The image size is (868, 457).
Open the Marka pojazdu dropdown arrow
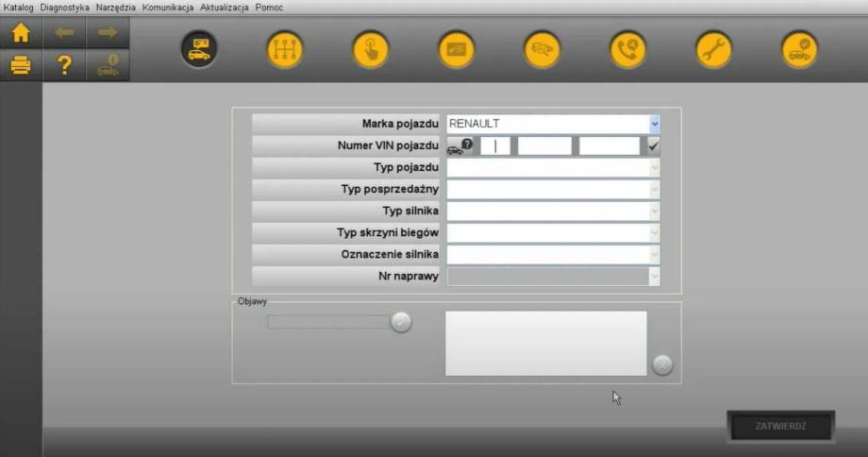point(655,124)
